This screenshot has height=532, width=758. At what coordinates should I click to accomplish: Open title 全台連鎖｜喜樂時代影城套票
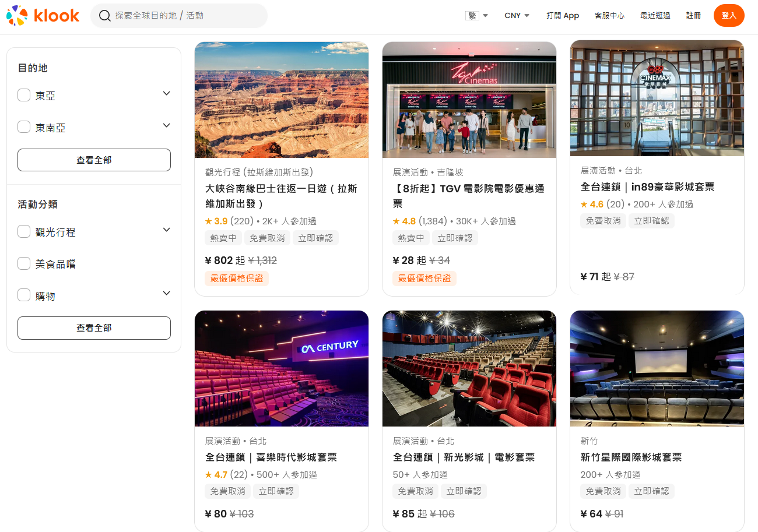[271, 457]
